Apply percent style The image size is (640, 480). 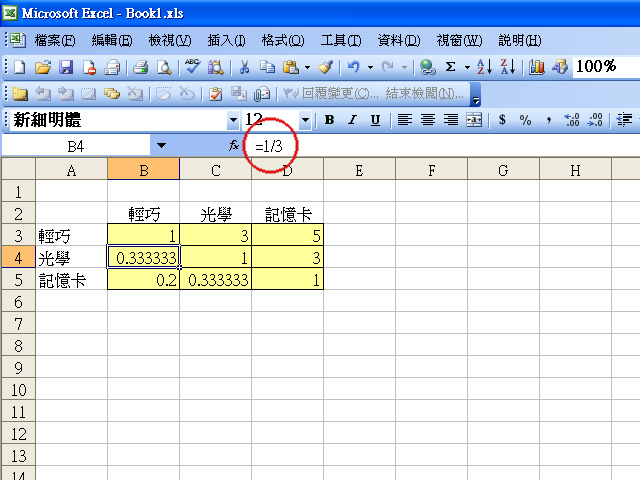pos(525,120)
